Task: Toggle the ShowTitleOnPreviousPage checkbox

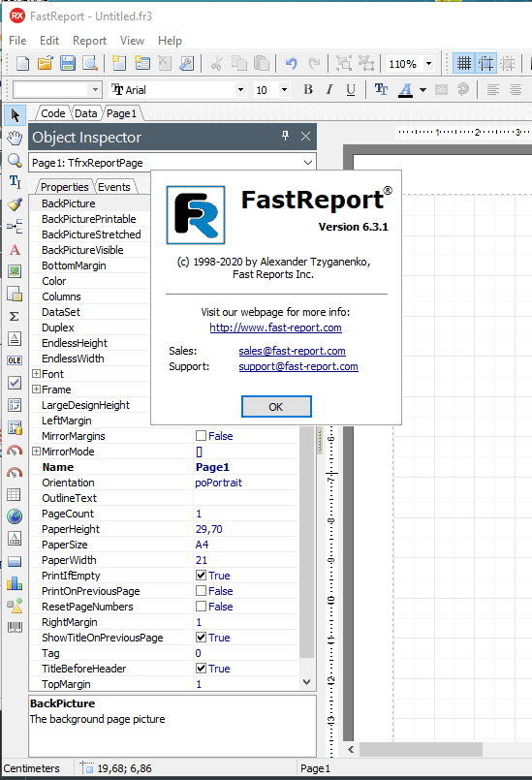Action: (x=201, y=638)
